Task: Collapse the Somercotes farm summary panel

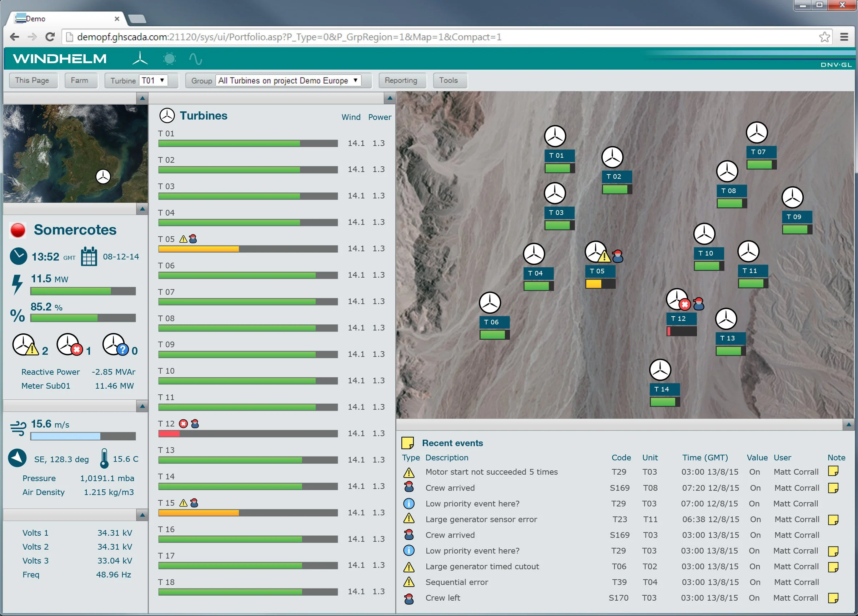Action: pyautogui.click(x=142, y=209)
